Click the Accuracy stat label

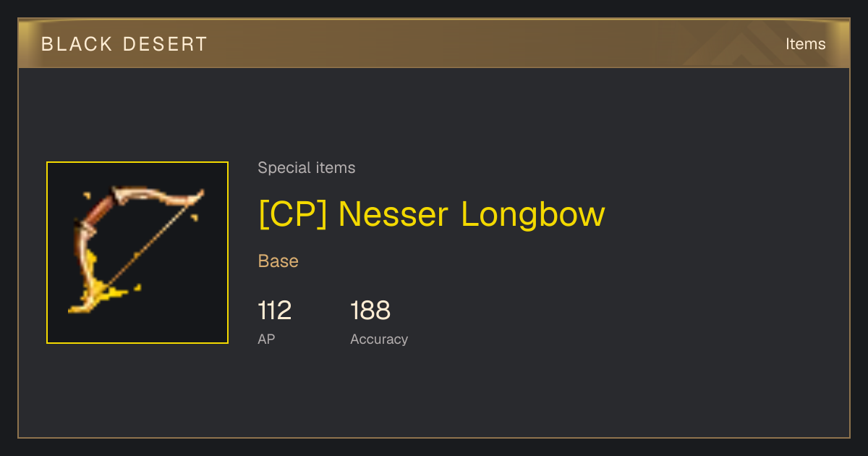[379, 339]
